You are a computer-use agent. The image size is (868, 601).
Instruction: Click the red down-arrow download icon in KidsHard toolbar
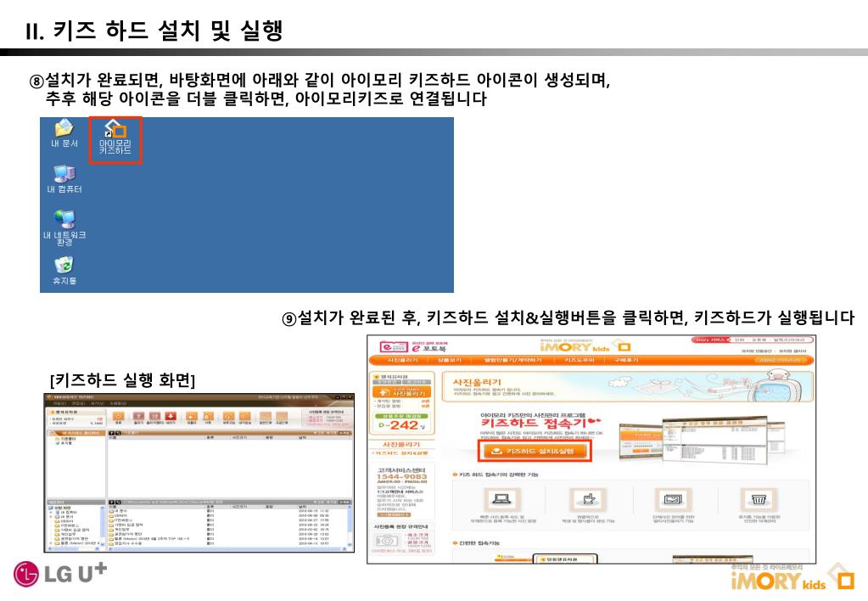pyautogui.click(x=171, y=416)
